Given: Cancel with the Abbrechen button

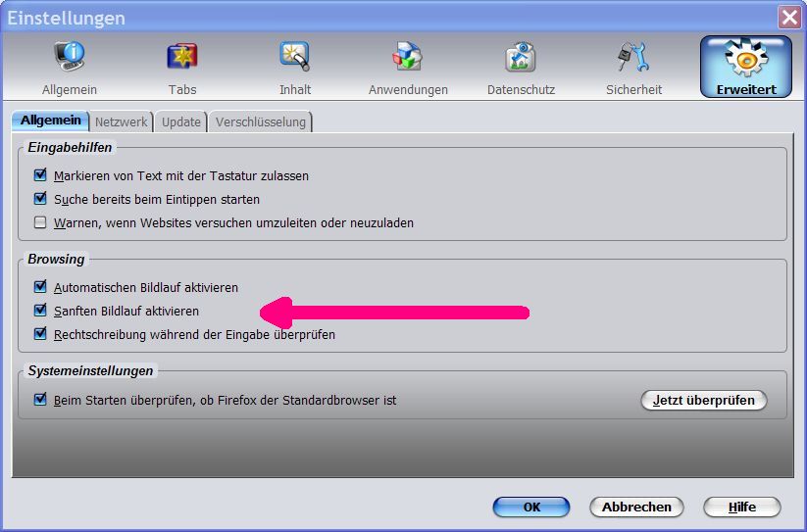Looking at the screenshot, I should click(x=636, y=507).
